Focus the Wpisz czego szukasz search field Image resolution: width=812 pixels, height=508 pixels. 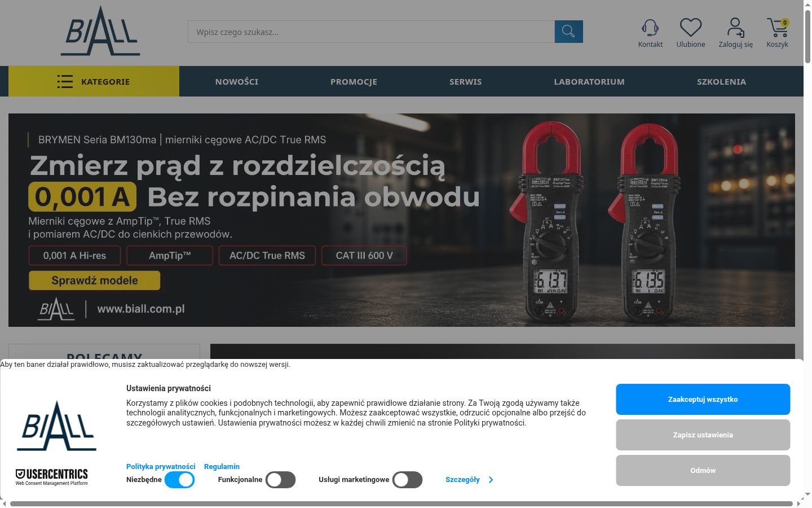click(x=371, y=32)
